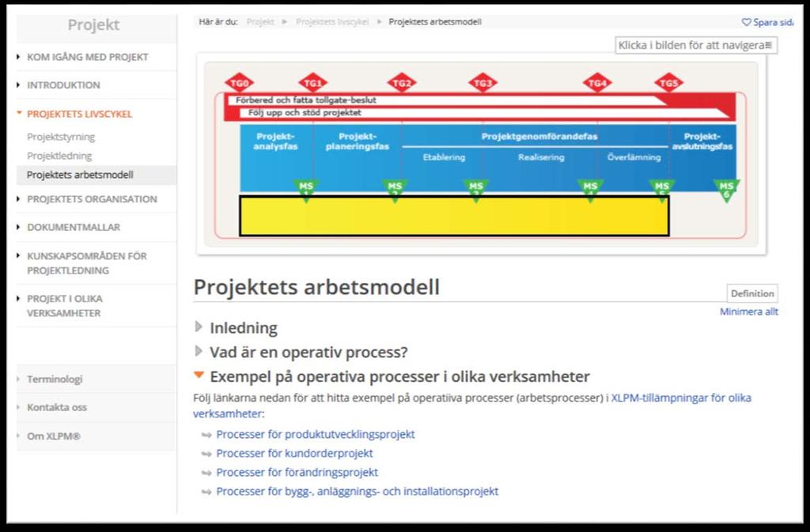
Task: Open Projektstyrning in sidebar
Action: point(61,137)
